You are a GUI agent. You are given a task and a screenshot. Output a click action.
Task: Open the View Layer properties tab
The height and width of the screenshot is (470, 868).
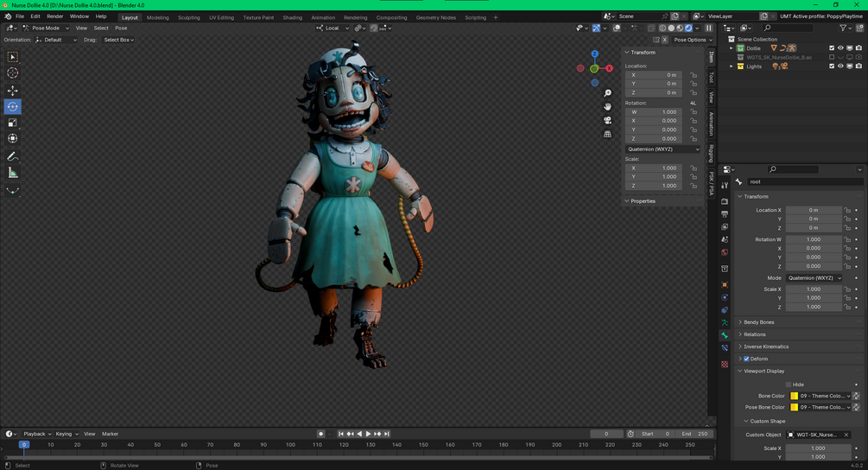pyautogui.click(x=724, y=227)
